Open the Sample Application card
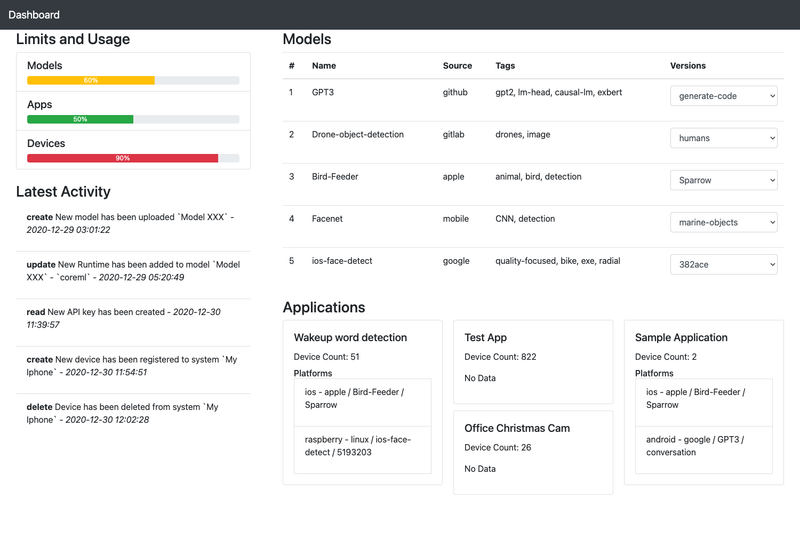The height and width of the screenshot is (533, 800). pyautogui.click(x=704, y=402)
